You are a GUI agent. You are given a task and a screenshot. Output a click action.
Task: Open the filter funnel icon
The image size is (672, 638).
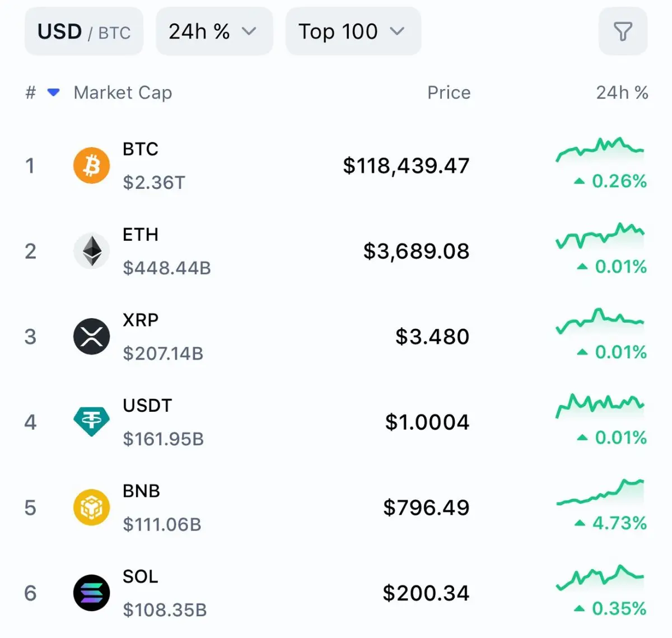(x=623, y=31)
